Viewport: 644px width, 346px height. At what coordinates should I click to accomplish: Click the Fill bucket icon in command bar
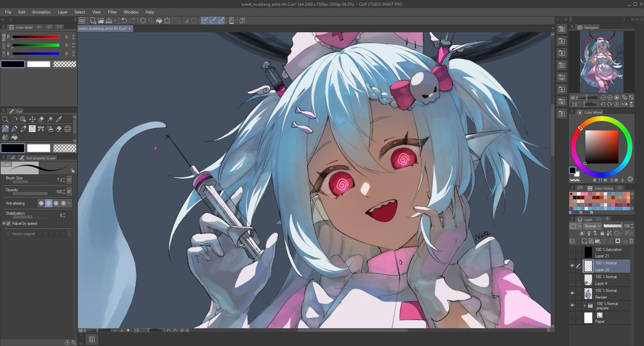click(159, 20)
